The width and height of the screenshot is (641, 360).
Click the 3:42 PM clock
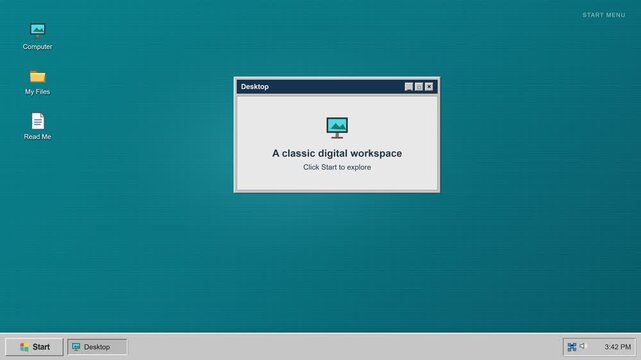[x=617, y=347]
